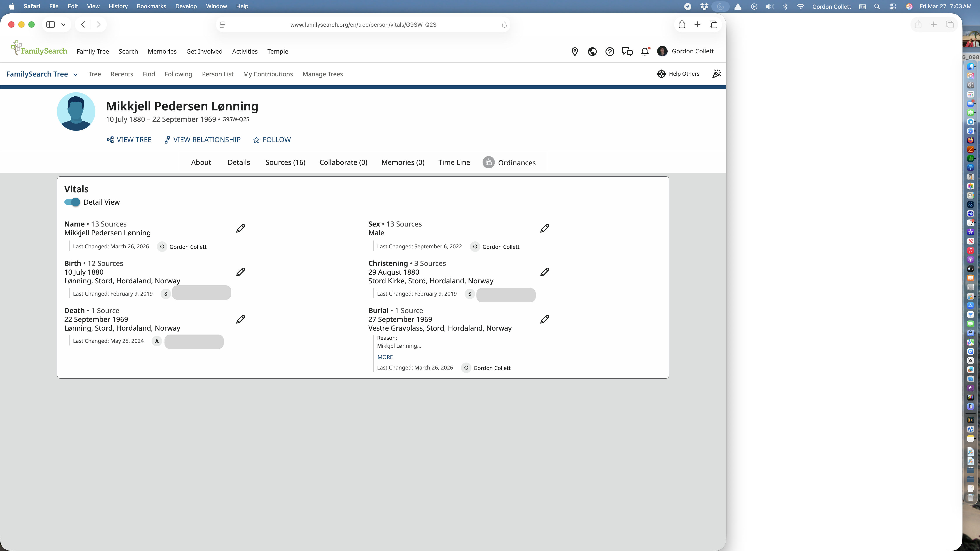This screenshot has height=551, width=980.
Task: Open the Bookmarks menu in menu bar
Action: click(151, 6)
